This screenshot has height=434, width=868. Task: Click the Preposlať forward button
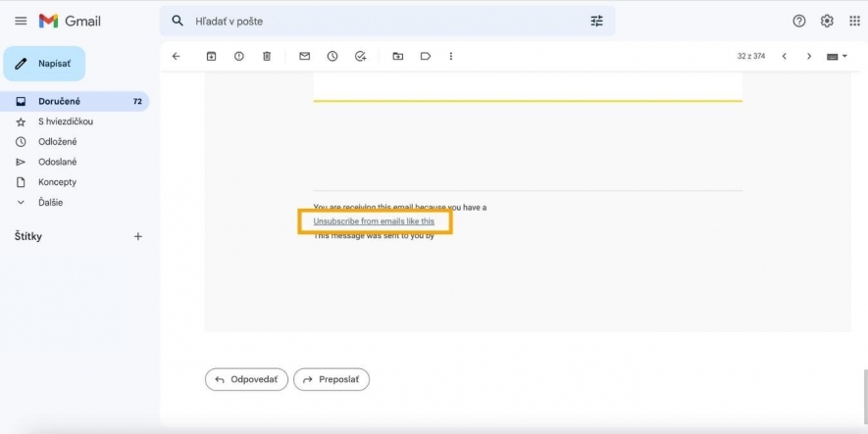[x=332, y=379]
